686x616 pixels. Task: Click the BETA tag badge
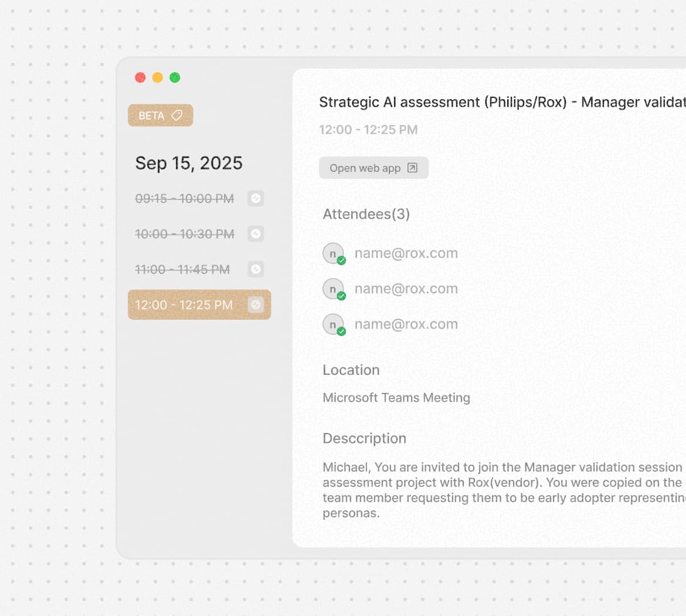(160, 116)
